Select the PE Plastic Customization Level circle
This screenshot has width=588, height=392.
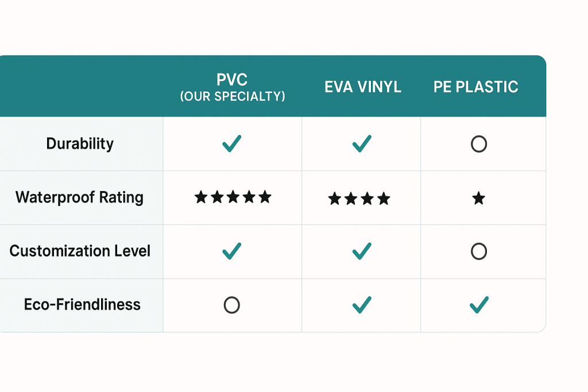tap(479, 251)
